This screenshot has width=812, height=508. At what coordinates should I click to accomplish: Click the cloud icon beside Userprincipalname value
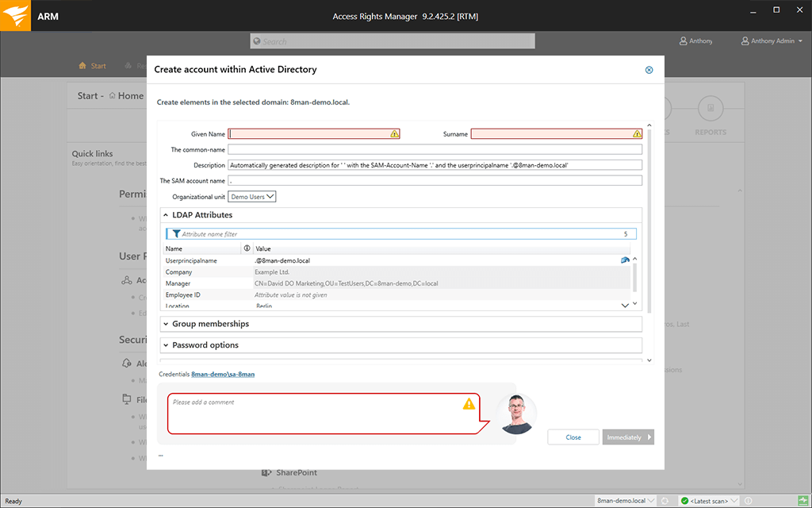click(x=625, y=260)
